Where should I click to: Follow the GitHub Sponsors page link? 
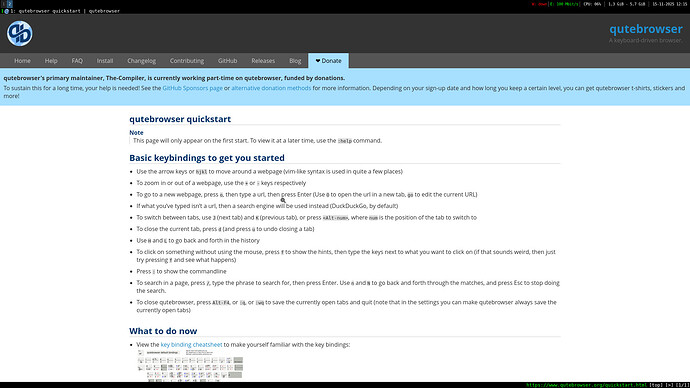tap(192, 88)
